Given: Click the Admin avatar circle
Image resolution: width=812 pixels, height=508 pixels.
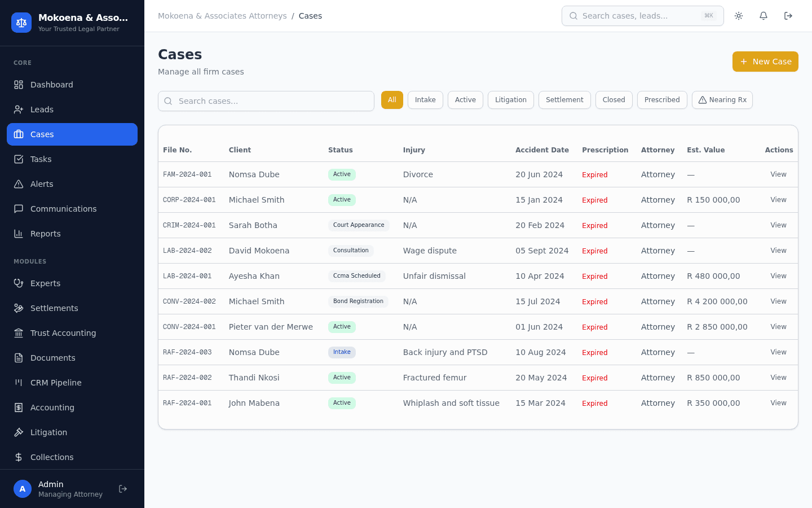Looking at the screenshot, I should pos(23,489).
